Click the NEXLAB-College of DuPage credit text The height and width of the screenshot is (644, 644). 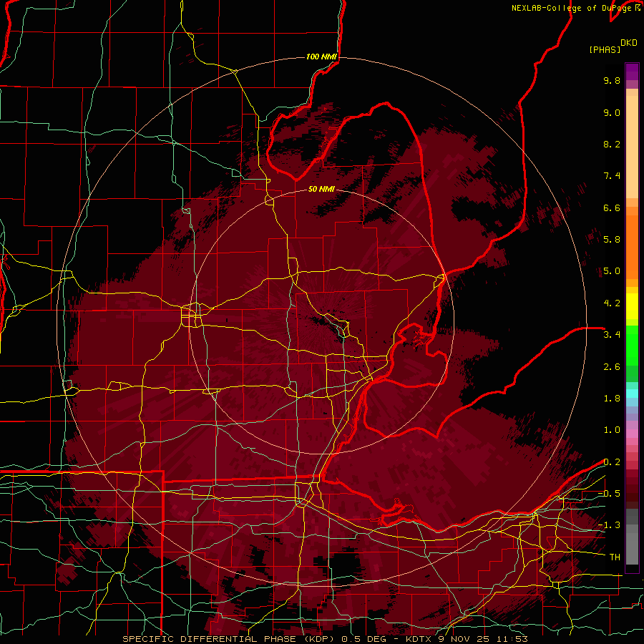point(572,8)
